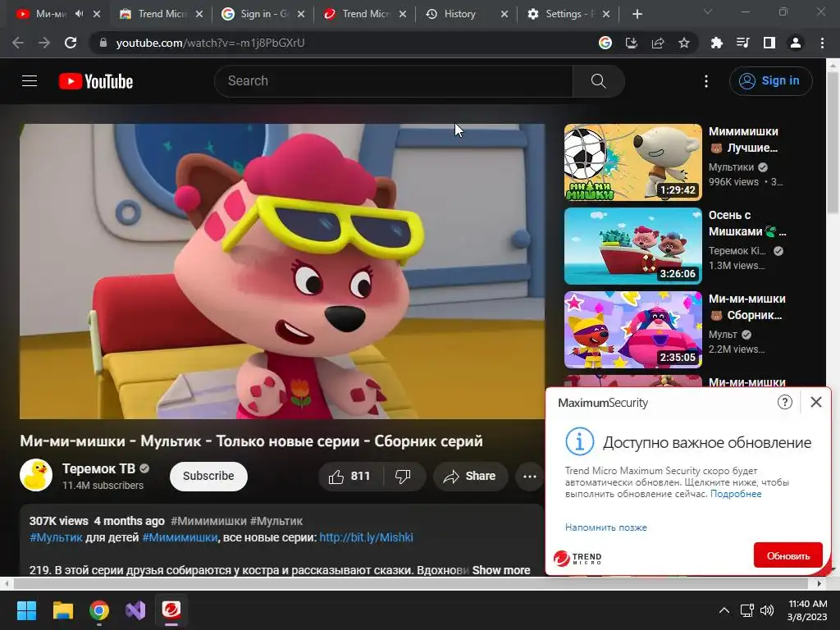Go back with the browser back arrow
Image resolution: width=840 pixels, height=630 pixels.
18,43
